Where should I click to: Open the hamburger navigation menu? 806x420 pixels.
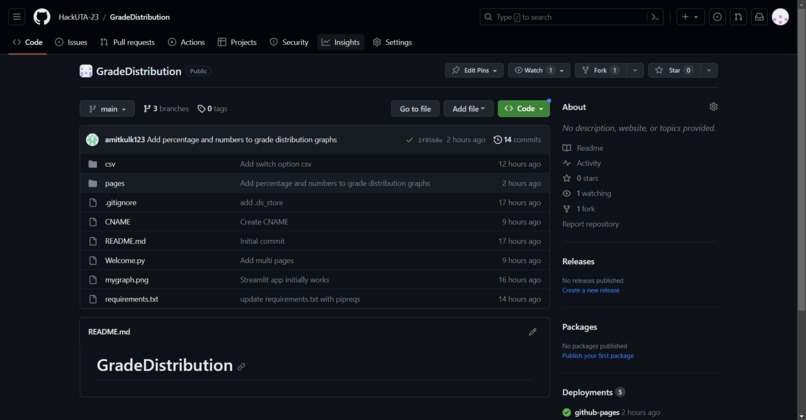tap(16, 17)
